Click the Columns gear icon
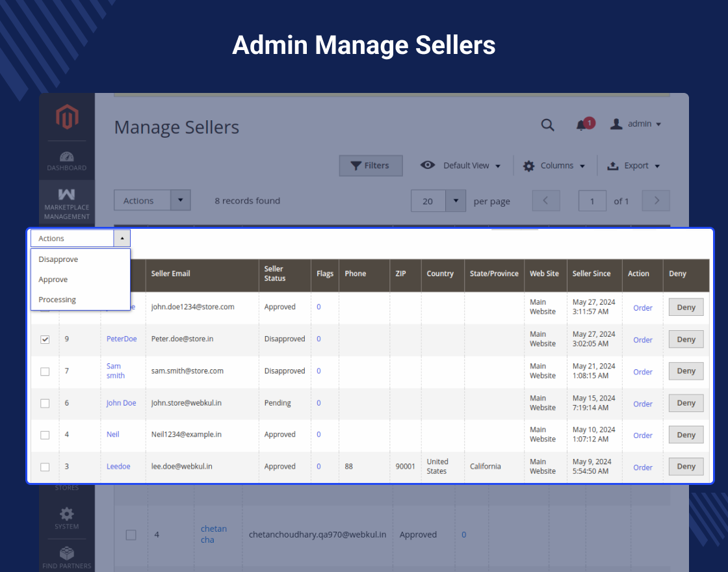 point(528,166)
